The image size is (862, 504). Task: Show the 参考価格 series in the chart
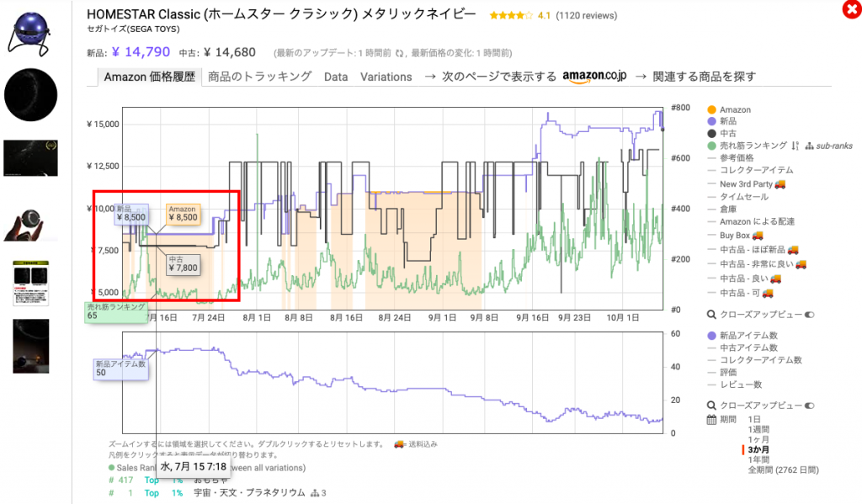pos(737,157)
